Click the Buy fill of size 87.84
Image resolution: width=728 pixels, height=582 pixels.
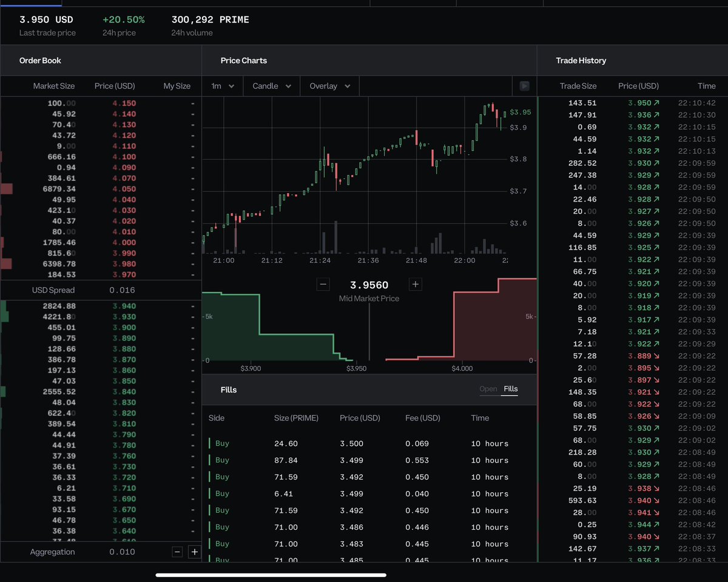(x=369, y=460)
